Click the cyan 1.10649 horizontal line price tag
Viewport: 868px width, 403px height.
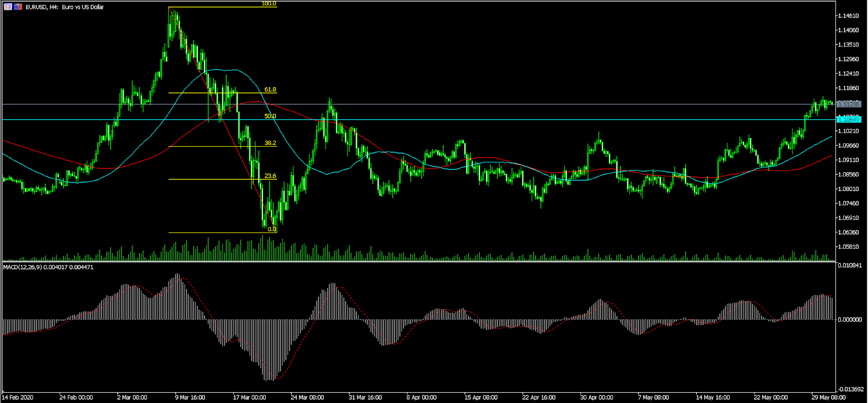pos(848,119)
